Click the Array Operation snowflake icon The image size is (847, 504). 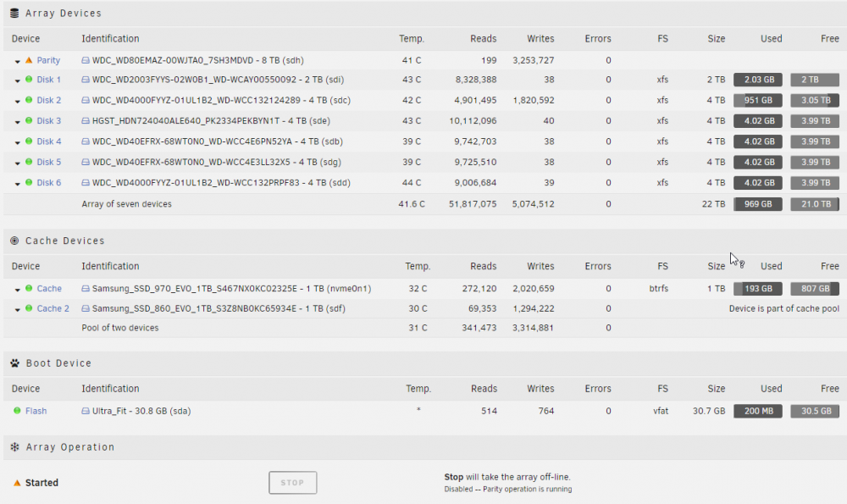pos(14,446)
